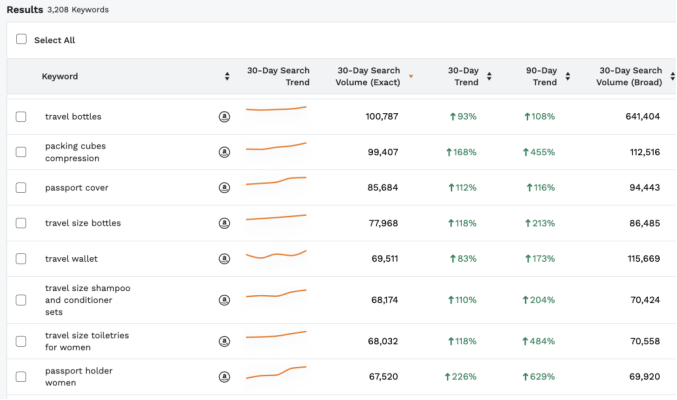Tick the travel bottles row checkbox
The width and height of the screenshot is (677, 400).
tap(21, 117)
